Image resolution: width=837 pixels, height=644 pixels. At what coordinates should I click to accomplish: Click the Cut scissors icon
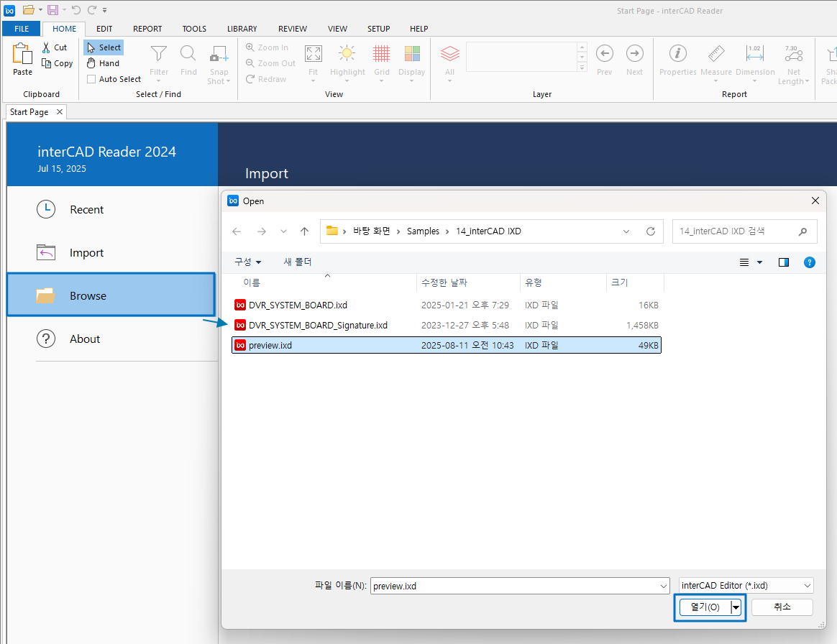point(47,47)
